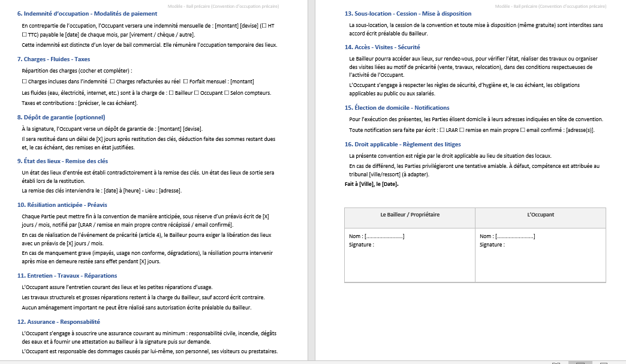Click the 'Le Bailleur / Propriétaire' table header cell
Image resolution: width=626 pixels, height=364 pixels.
(x=410, y=215)
